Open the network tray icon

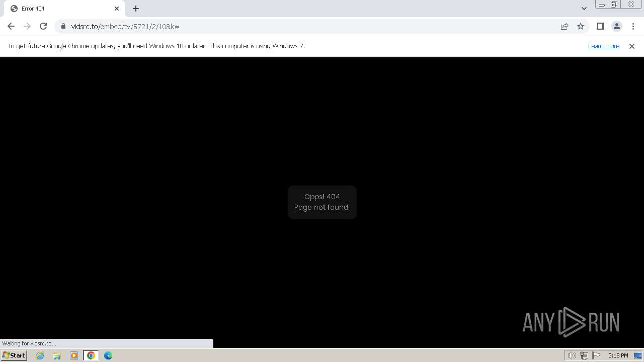[584, 355]
